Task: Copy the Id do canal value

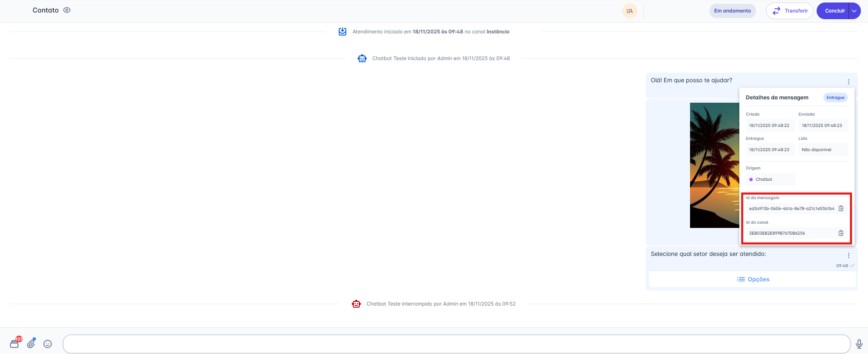Action: pyautogui.click(x=841, y=233)
